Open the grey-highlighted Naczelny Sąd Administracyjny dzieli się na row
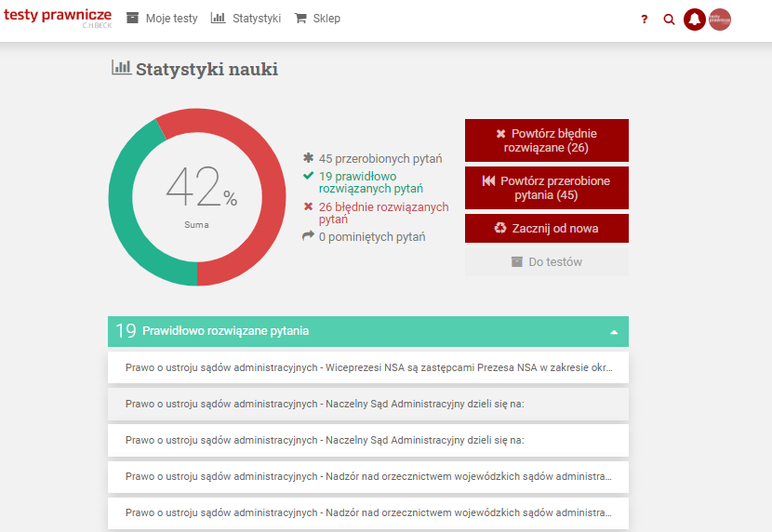This screenshot has width=772, height=532. pyautogui.click(x=368, y=404)
